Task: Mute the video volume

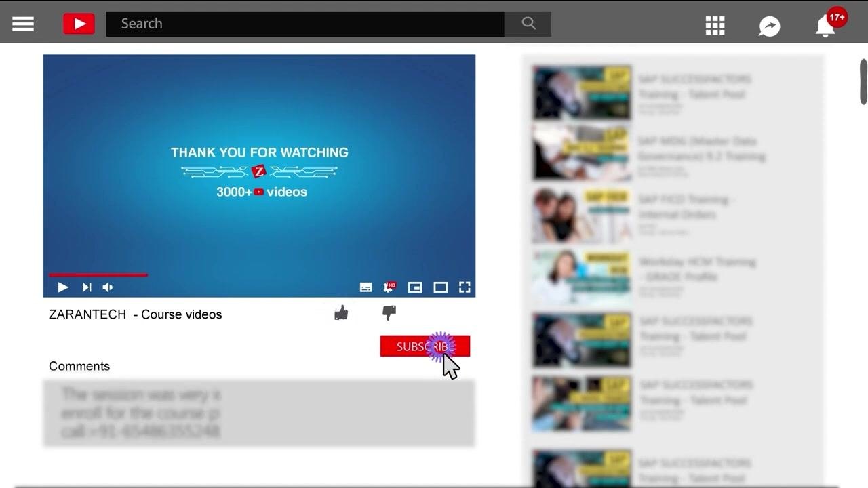Action: [x=108, y=287]
